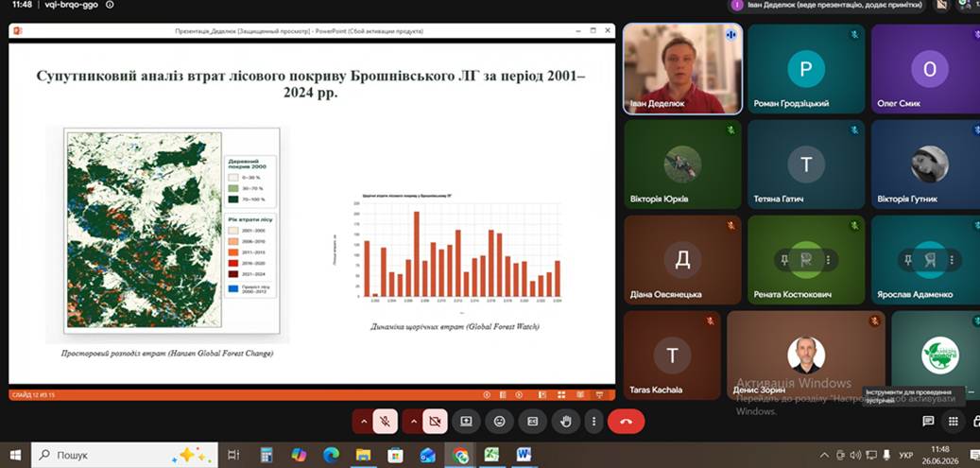
Task: Open meeting tools grid icon
Action: pos(954,422)
